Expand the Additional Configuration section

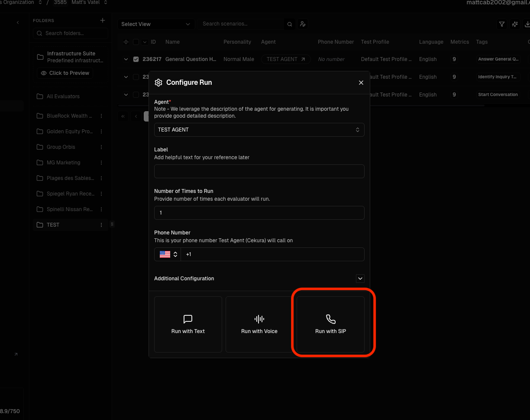tap(360, 279)
